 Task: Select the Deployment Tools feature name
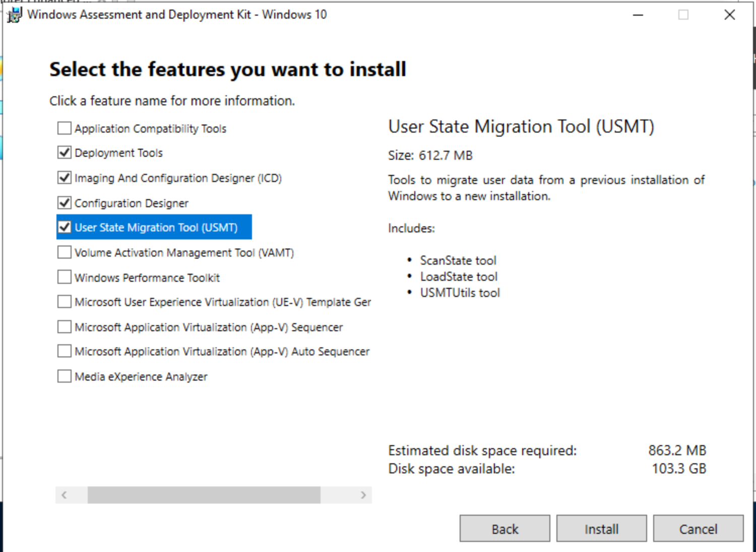point(118,153)
